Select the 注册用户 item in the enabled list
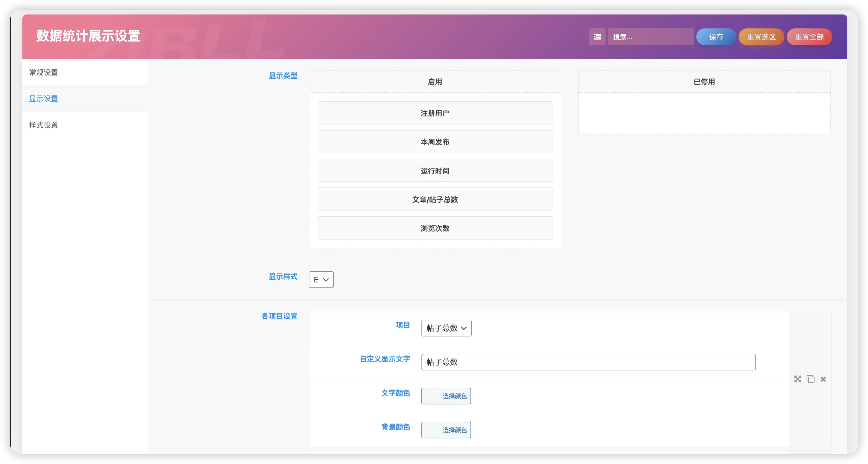Viewport: 868px width, 464px height. click(435, 113)
